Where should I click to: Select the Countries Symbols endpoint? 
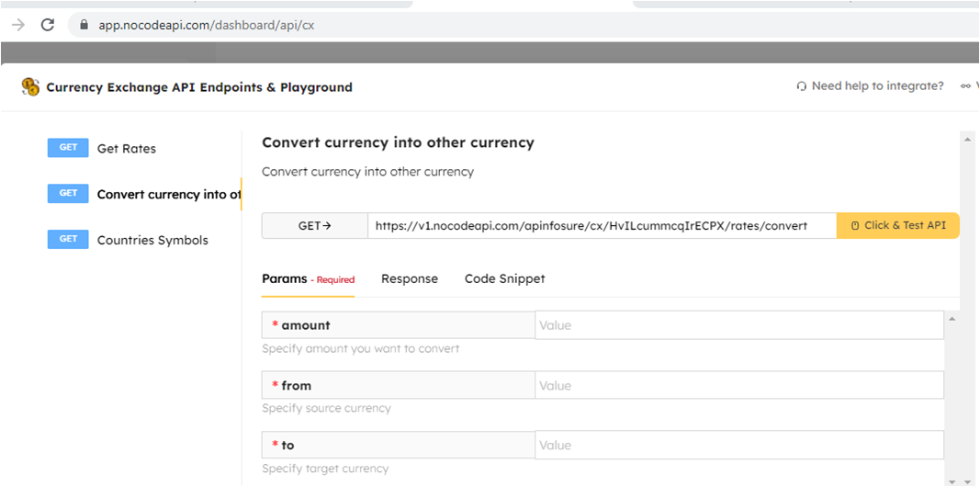coord(152,240)
